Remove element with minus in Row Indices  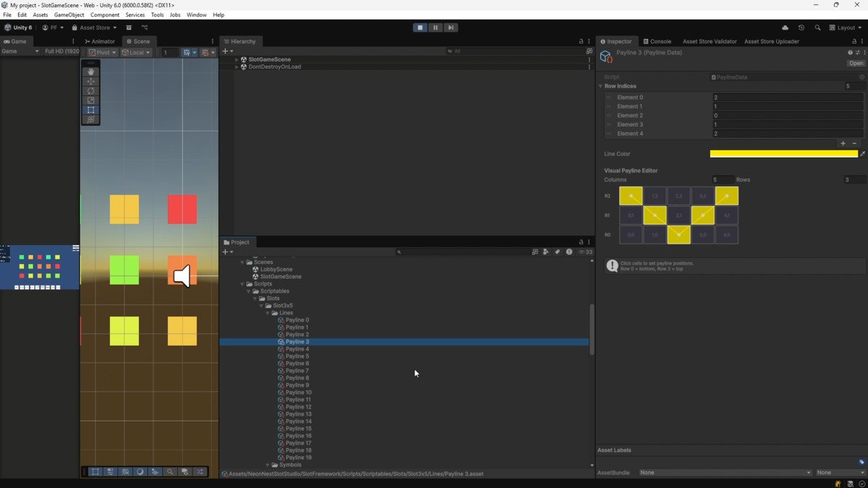[854, 143]
